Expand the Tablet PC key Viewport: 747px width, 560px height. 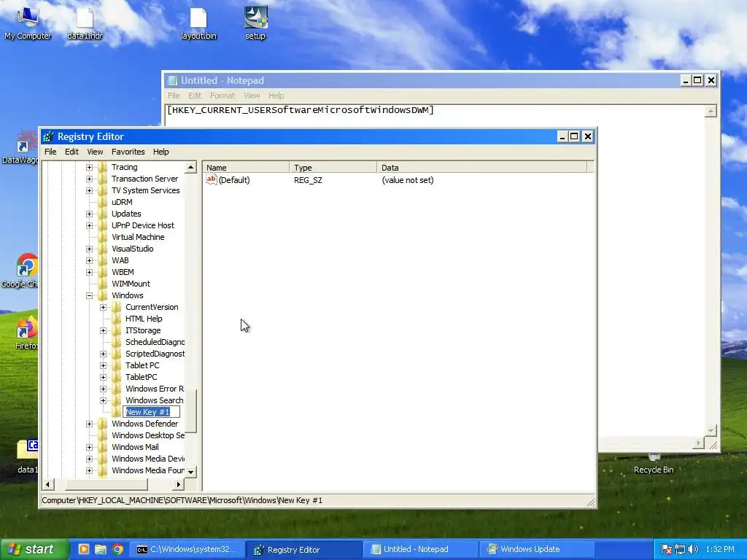[103, 365]
